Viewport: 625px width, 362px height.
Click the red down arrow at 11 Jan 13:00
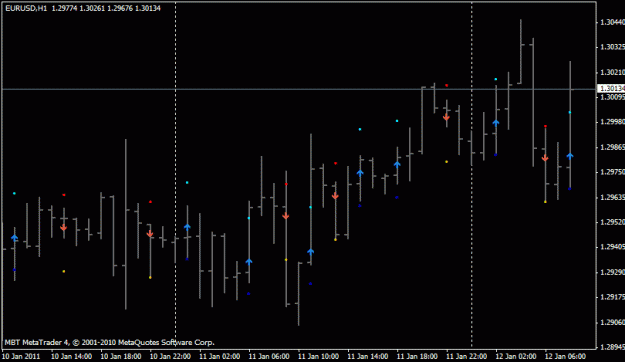point(335,196)
